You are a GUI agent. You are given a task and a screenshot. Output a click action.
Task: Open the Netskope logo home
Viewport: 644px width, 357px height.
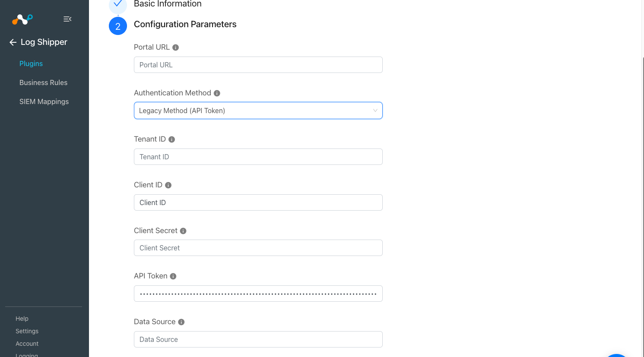22,19
